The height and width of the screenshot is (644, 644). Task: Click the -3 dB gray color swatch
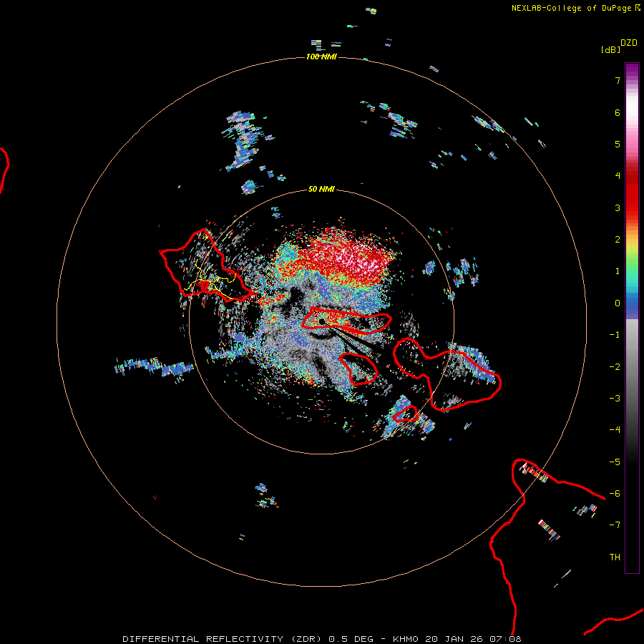(x=632, y=399)
